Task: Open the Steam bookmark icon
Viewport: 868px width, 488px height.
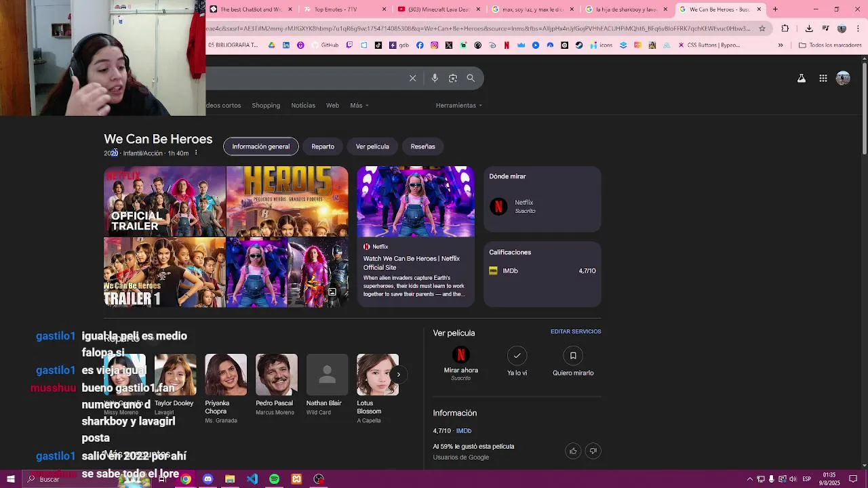Action: click(x=579, y=45)
